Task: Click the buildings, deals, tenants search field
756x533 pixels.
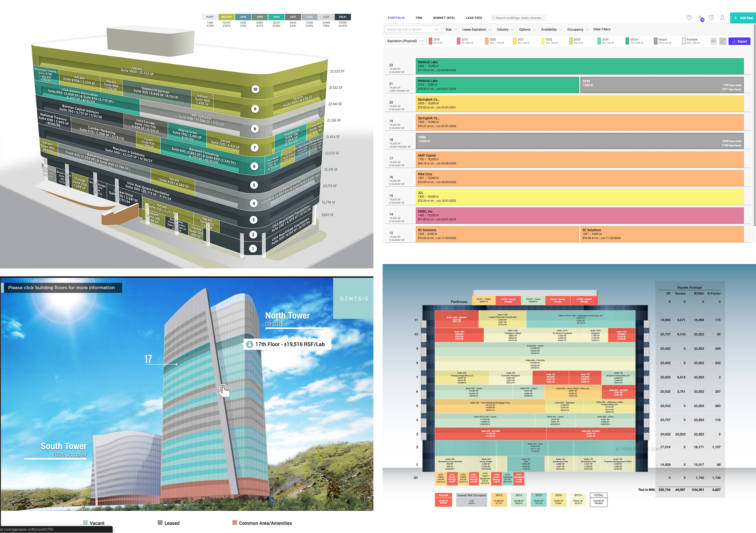Action: [519, 18]
